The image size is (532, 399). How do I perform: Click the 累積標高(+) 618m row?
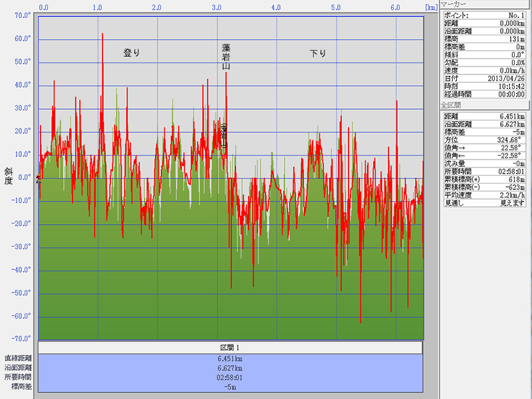pyautogui.click(x=485, y=180)
